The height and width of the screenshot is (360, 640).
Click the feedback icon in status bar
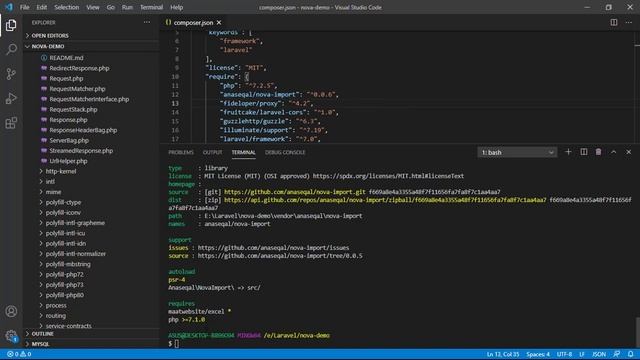click(616, 354)
